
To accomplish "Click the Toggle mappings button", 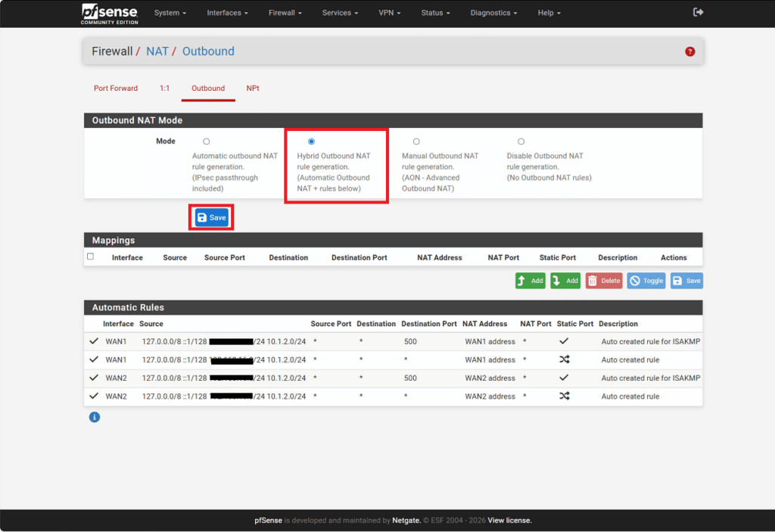I will click(x=646, y=281).
